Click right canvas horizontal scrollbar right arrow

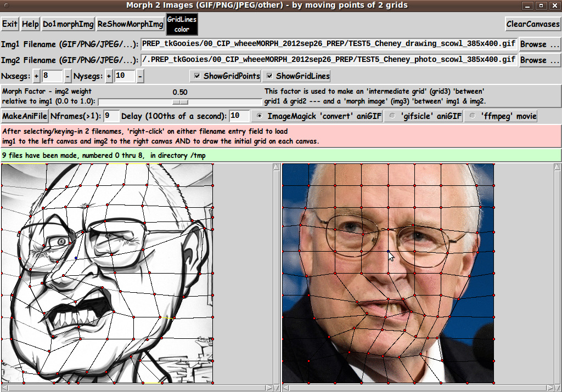pyautogui.click(x=550, y=388)
